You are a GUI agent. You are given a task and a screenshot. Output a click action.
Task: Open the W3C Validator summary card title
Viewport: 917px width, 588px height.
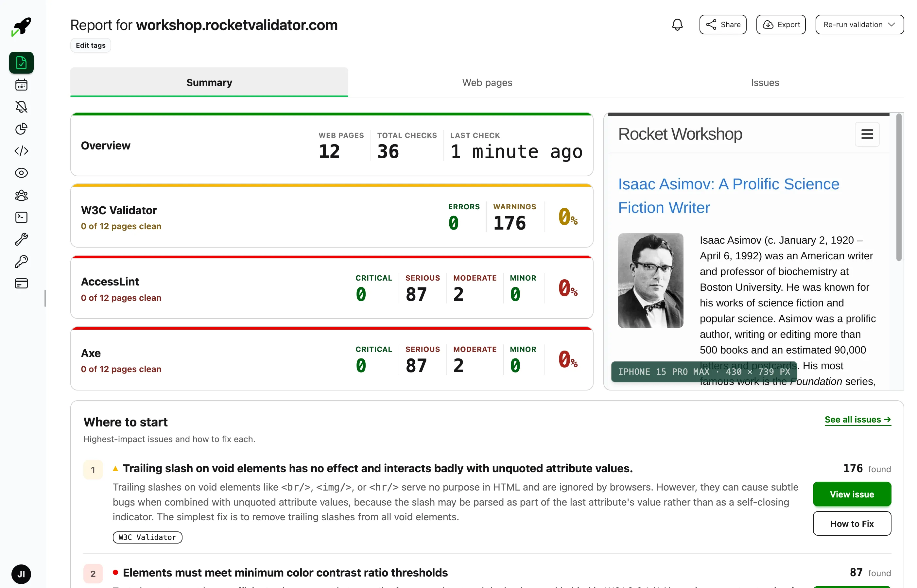coord(119,210)
